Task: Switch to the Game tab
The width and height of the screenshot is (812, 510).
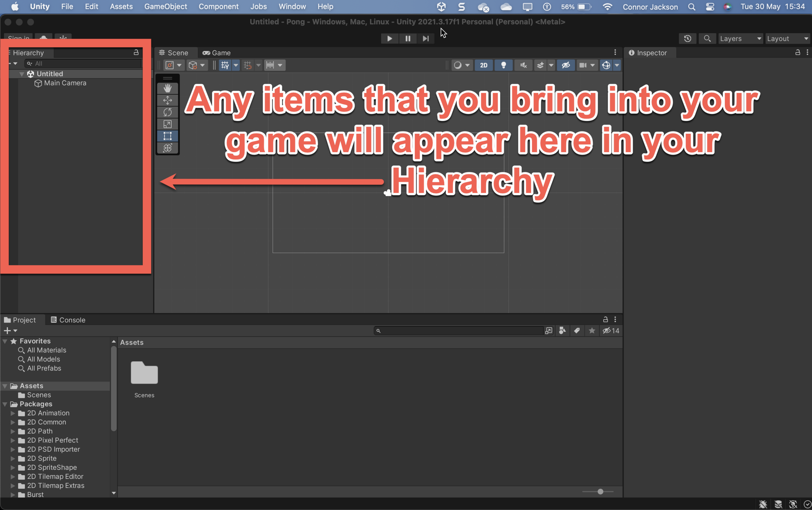Action: click(x=217, y=53)
